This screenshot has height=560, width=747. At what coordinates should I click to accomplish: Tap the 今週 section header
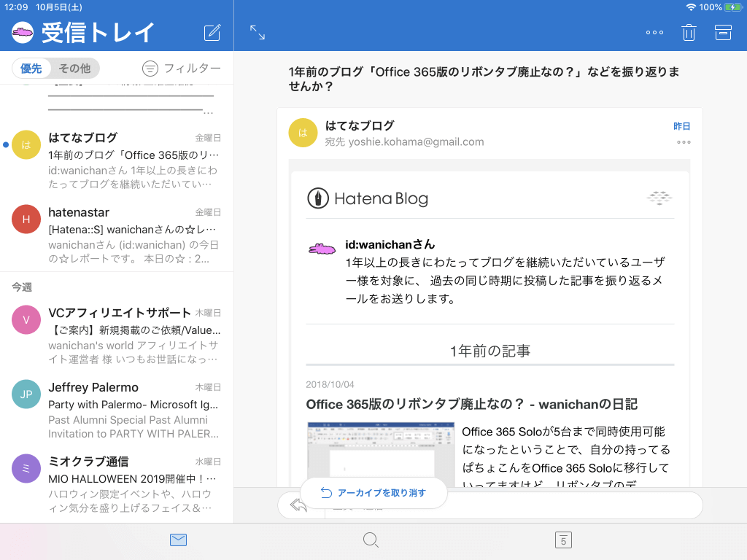pyautogui.click(x=22, y=287)
